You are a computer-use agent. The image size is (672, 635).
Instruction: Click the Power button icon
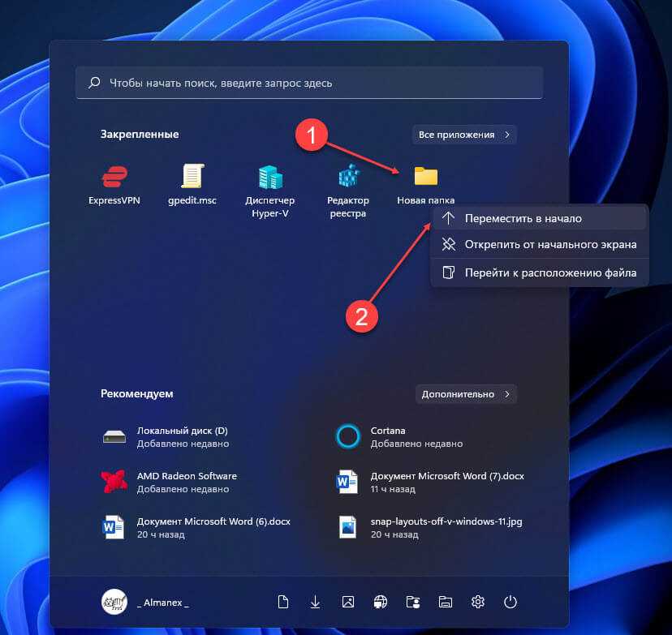tap(510, 602)
